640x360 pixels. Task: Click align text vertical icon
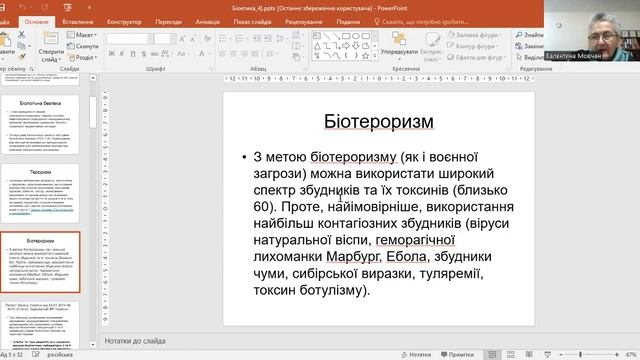pos(297,46)
